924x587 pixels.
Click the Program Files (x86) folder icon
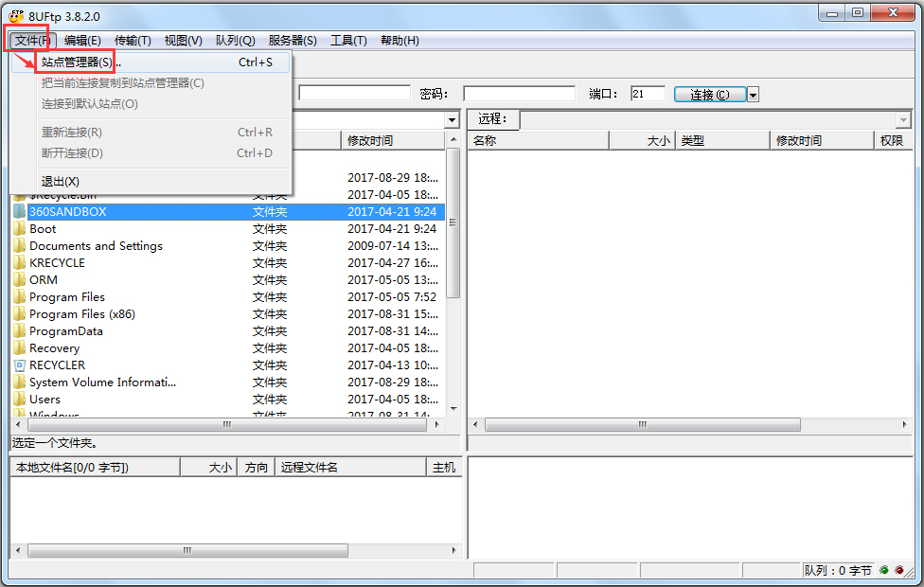[19, 314]
